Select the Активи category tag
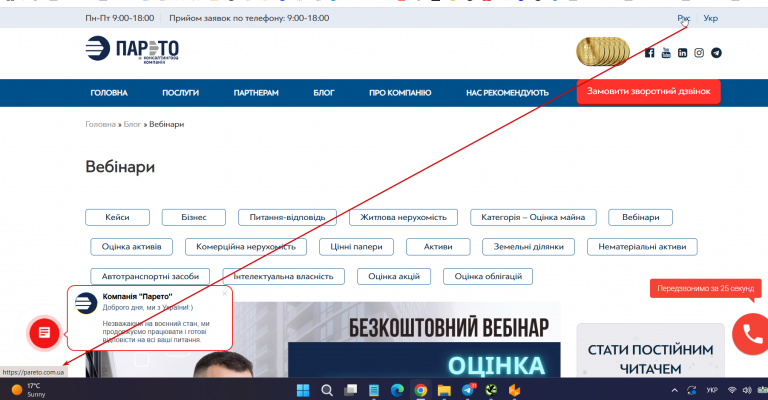 click(x=438, y=247)
